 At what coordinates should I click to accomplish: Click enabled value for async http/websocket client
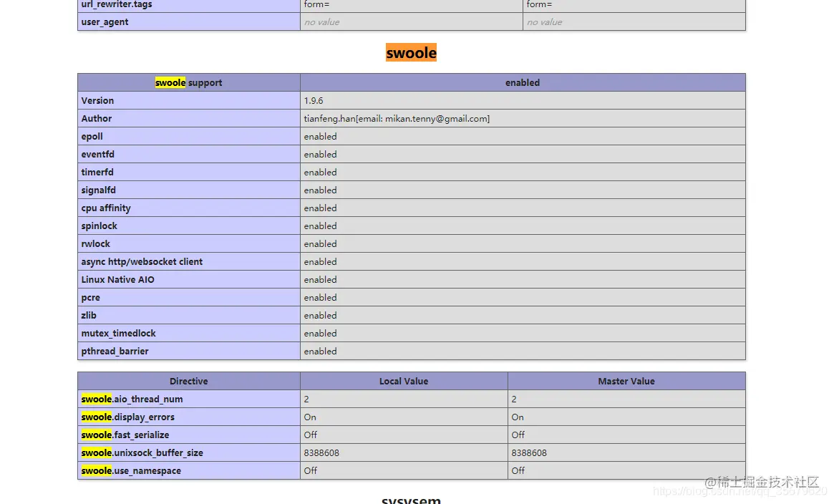click(320, 261)
